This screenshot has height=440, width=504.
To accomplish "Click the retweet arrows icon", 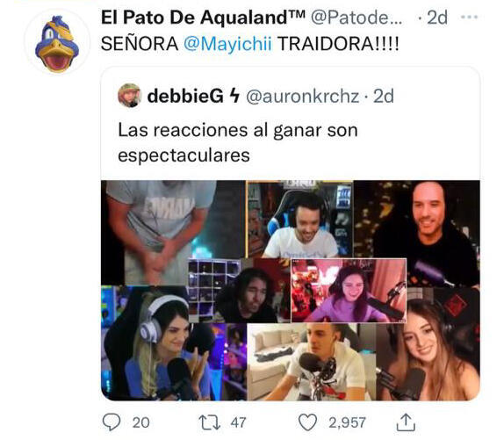I will [x=209, y=422].
